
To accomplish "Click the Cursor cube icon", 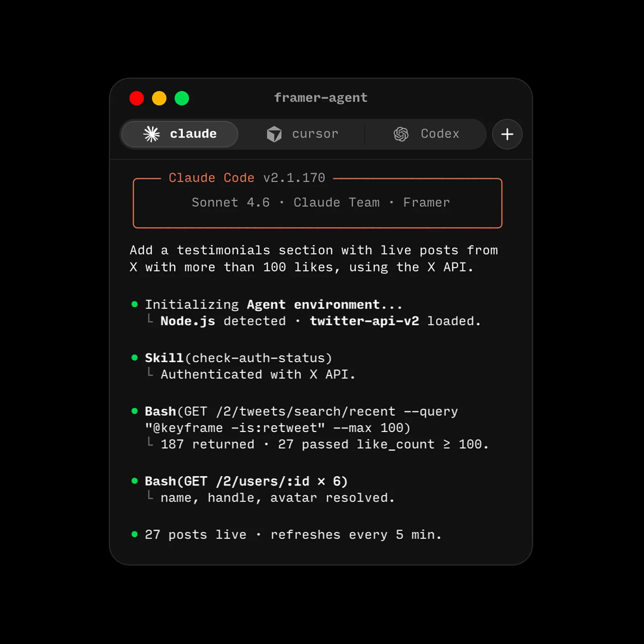I will 274,134.
